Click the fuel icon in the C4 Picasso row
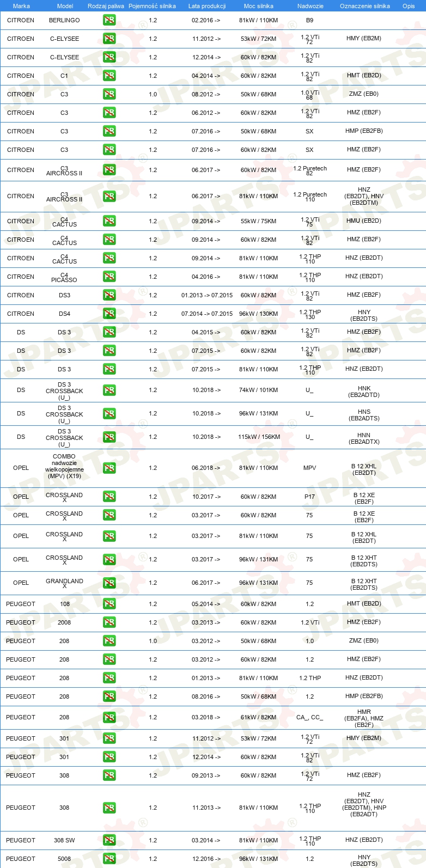Image resolution: width=426 pixels, height=868 pixels. click(109, 277)
